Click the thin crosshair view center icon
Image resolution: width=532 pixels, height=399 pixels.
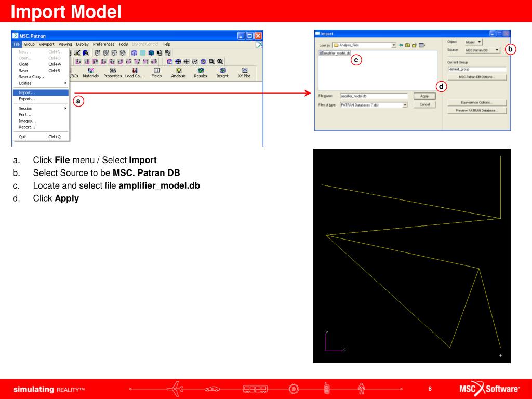pyautogui.click(x=187, y=61)
